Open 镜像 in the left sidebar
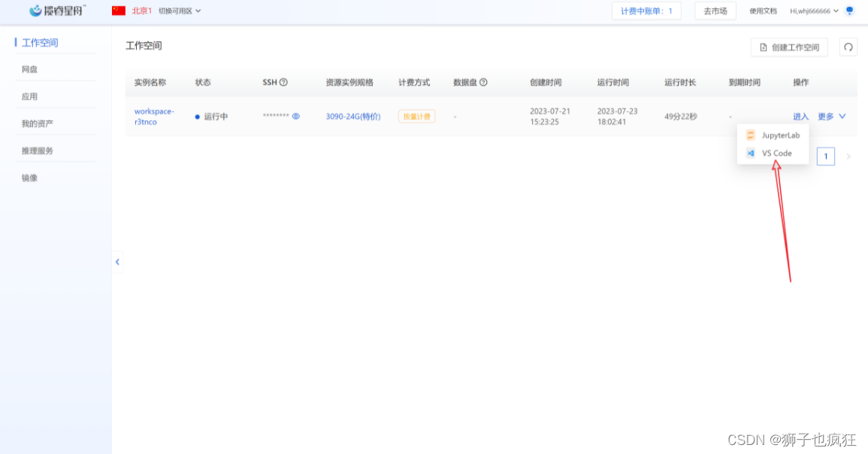This screenshot has height=454, width=868. pyautogui.click(x=29, y=177)
